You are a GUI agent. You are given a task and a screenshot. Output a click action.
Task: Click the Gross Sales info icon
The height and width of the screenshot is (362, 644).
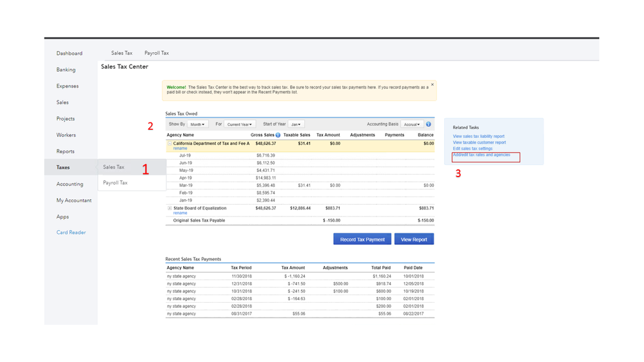point(278,135)
